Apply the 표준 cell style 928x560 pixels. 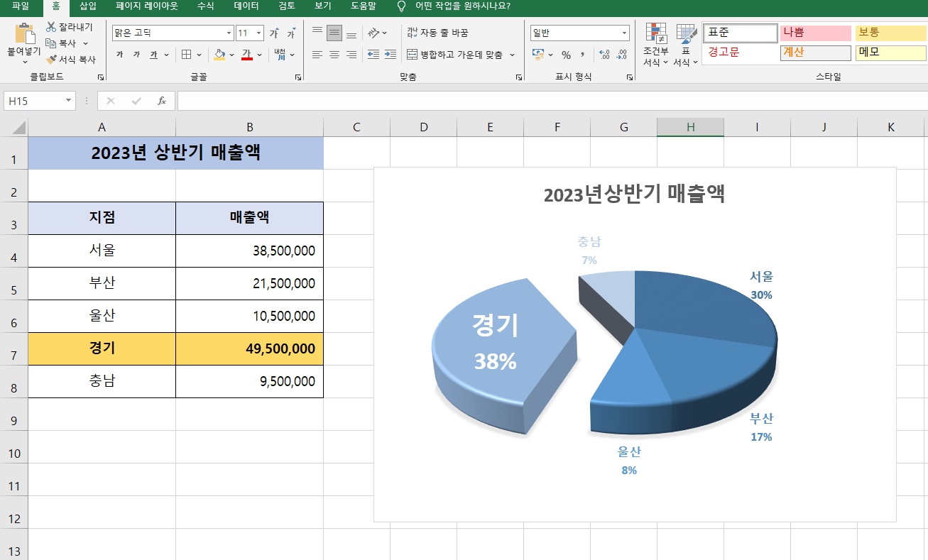coord(741,33)
